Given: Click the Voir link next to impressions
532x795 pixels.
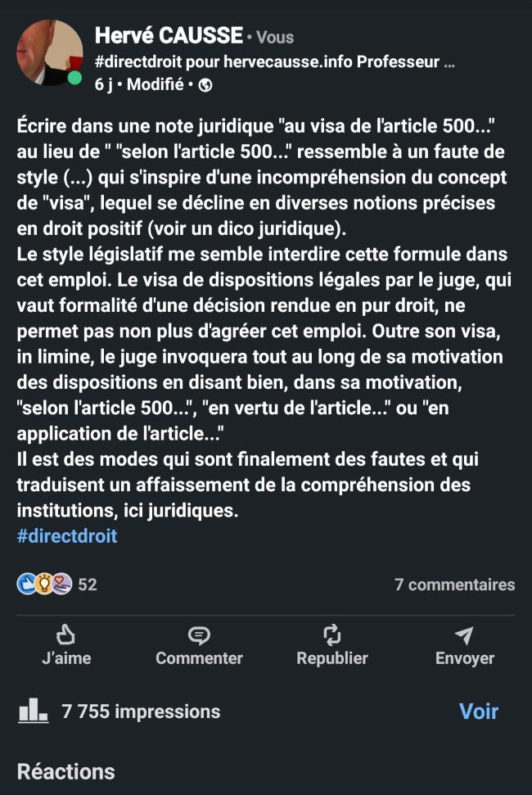Looking at the screenshot, I should tap(480, 711).
